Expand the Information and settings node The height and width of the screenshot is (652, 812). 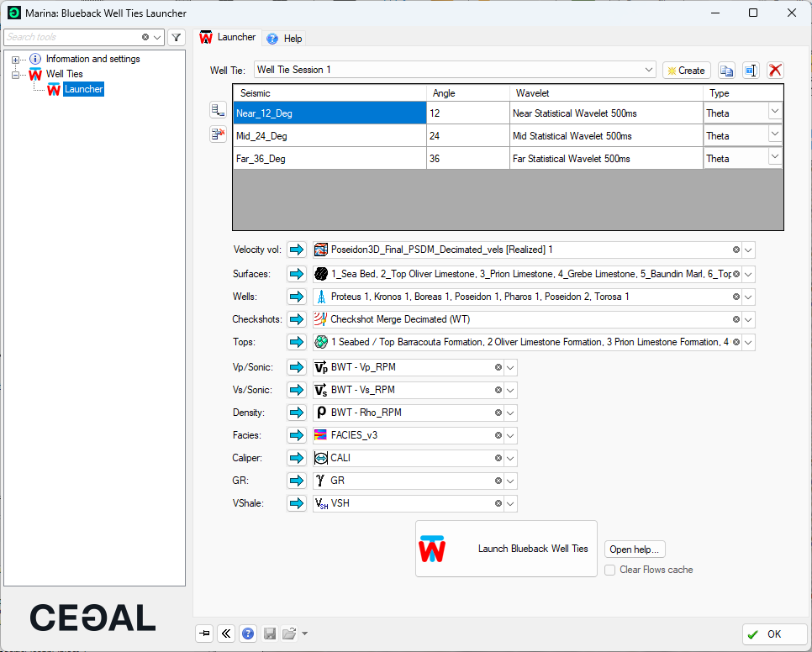coord(15,60)
